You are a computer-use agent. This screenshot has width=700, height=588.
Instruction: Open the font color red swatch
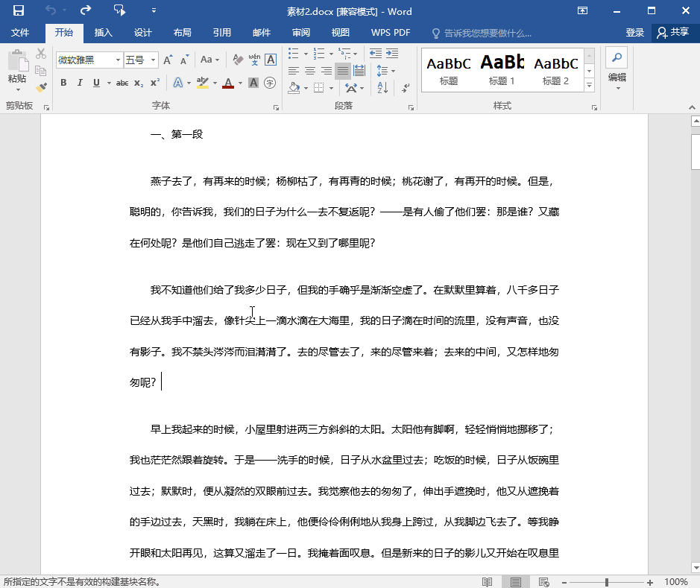228,83
